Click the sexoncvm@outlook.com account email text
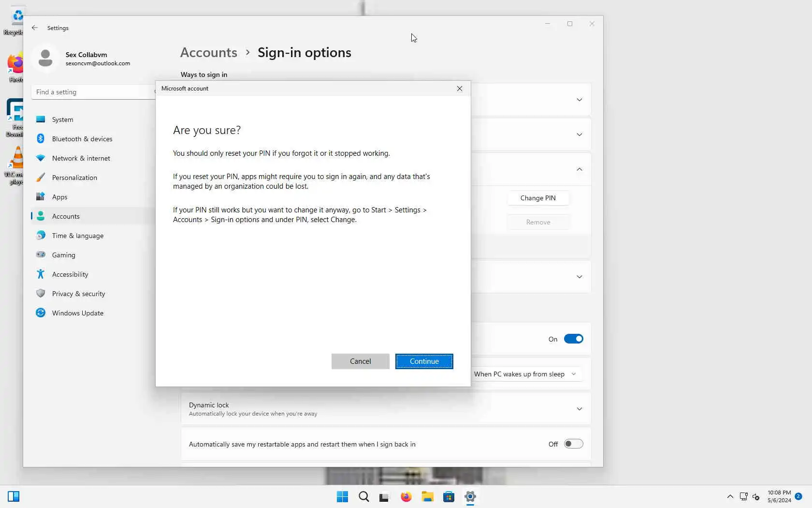 tap(98, 63)
